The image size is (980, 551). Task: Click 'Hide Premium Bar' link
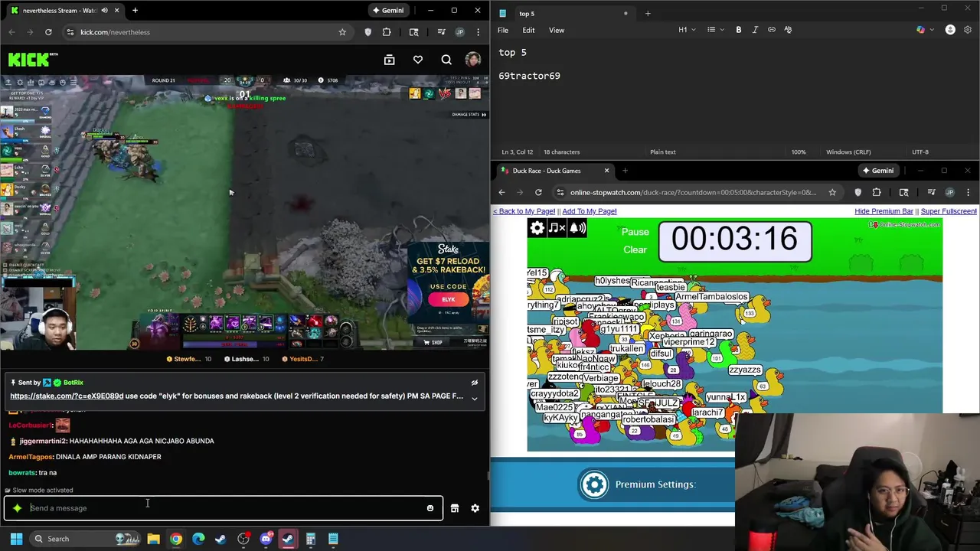pos(884,211)
